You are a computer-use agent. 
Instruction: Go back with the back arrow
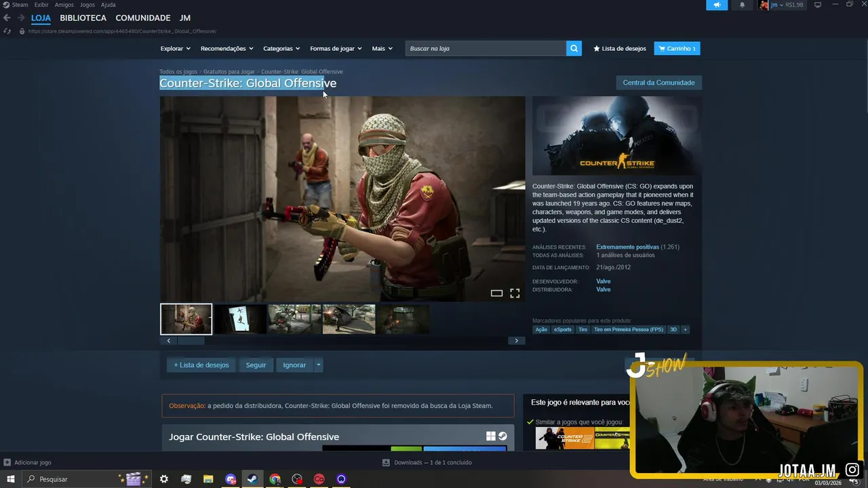pyautogui.click(x=7, y=18)
